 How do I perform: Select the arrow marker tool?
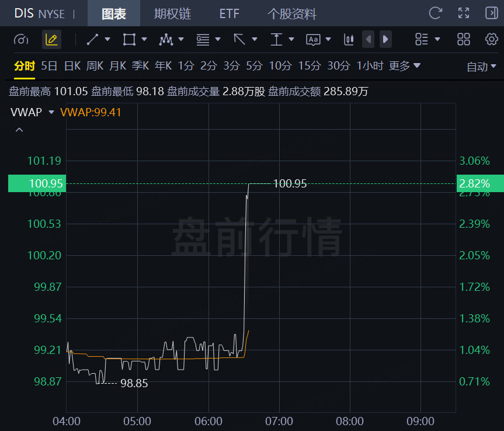click(239, 40)
